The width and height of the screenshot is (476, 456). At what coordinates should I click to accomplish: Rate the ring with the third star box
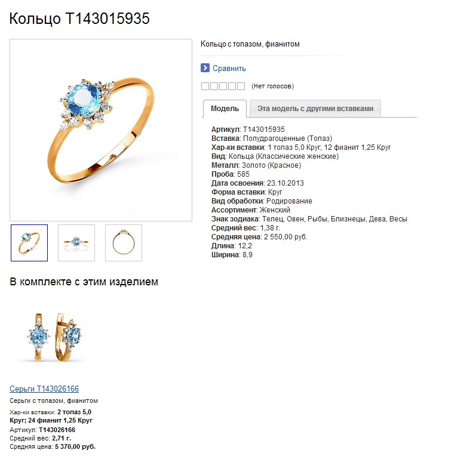[x=223, y=86]
